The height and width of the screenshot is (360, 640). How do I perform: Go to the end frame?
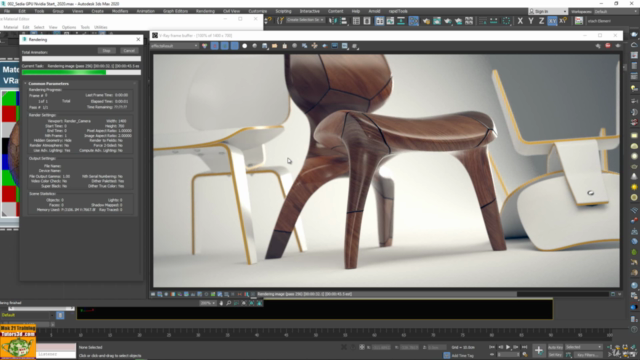coord(524,347)
